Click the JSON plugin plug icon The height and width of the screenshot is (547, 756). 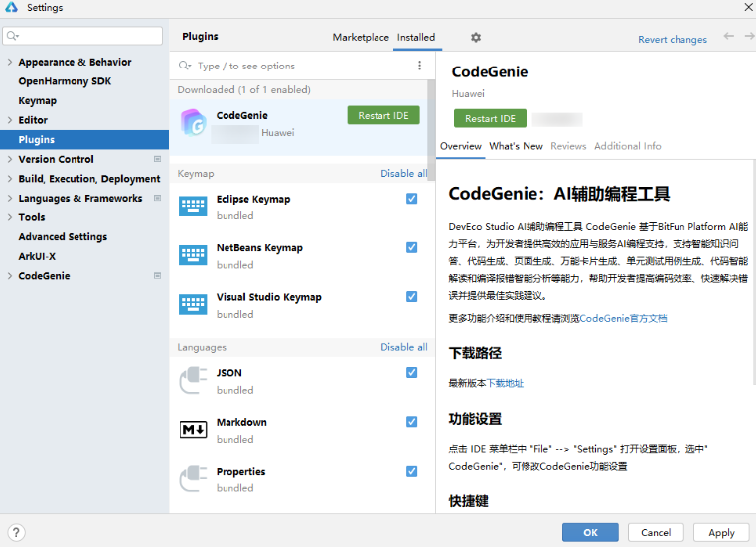click(x=193, y=381)
